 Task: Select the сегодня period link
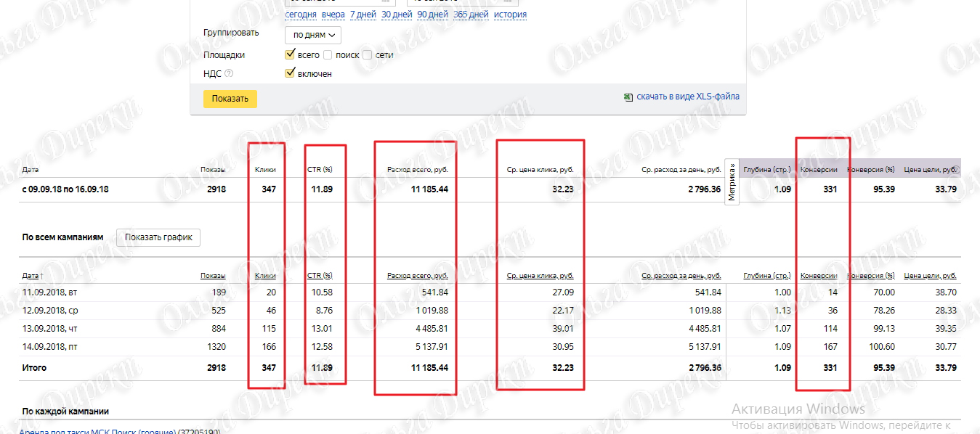tap(301, 15)
